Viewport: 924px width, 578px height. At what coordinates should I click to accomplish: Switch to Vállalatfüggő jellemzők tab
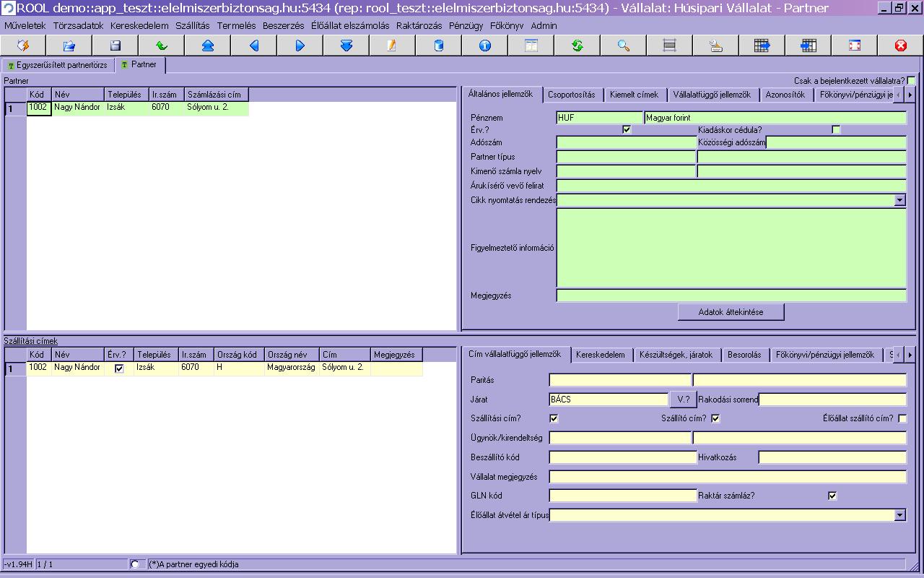coord(712,95)
